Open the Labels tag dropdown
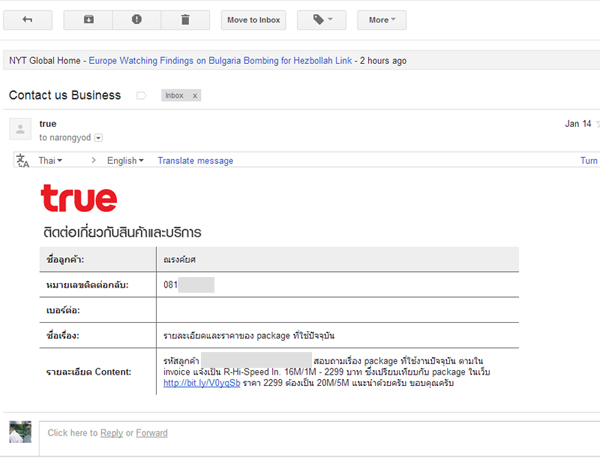This screenshot has width=600, height=465. tap(322, 20)
